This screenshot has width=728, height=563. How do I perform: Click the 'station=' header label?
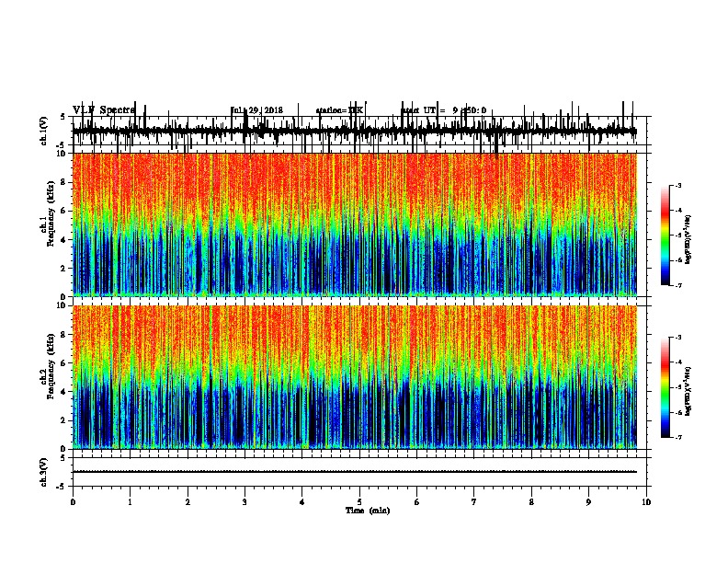coord(340,110)
